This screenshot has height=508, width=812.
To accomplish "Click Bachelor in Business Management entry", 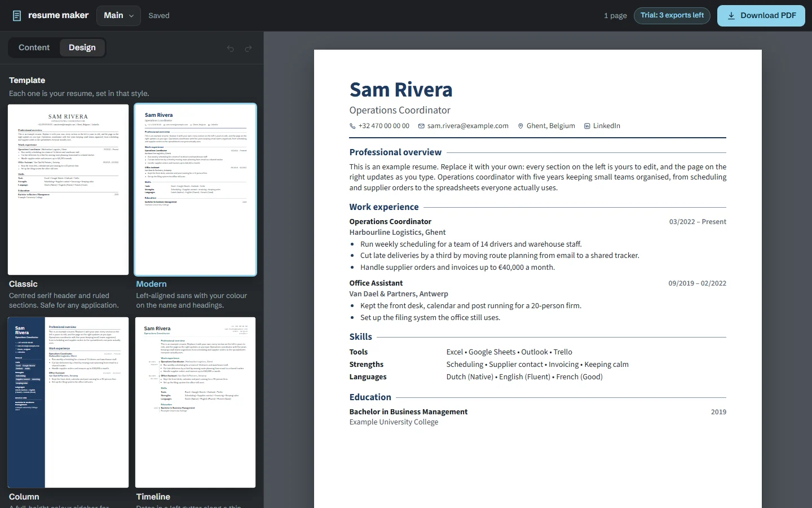I will click(x=408, y=412).
